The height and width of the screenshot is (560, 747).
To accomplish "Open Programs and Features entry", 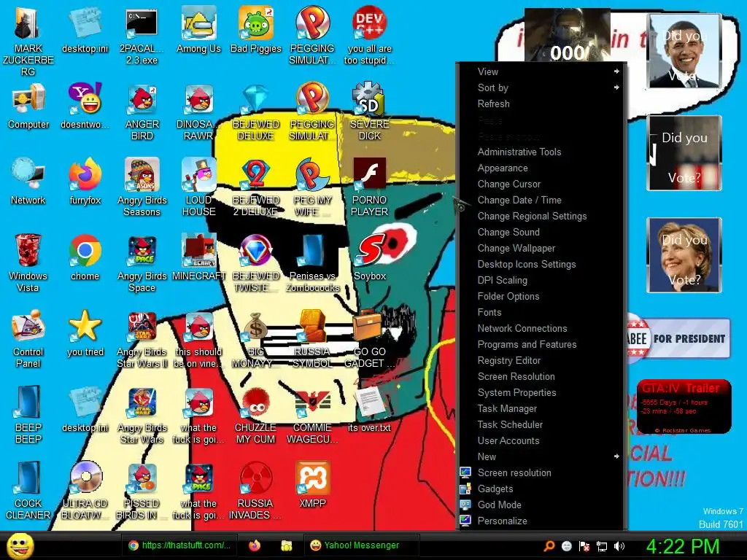I will click(541, 344).
